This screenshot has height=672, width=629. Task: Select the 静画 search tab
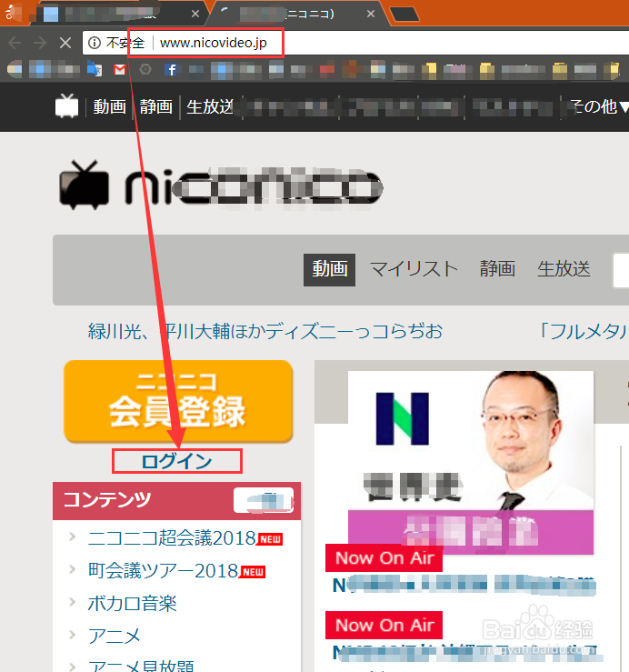(x=497, y=269)
